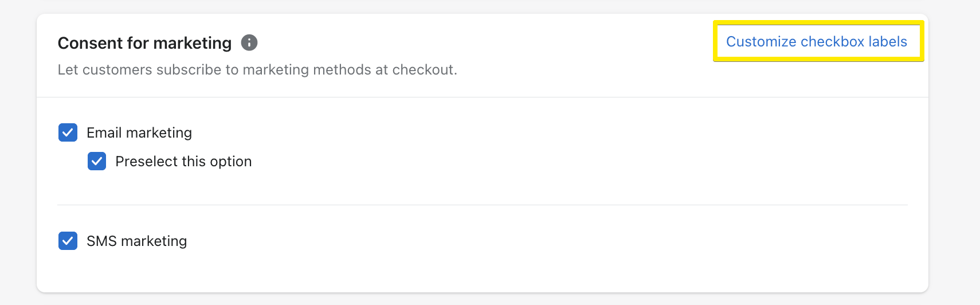The height and width of the screenshot is (305, 980).
Task: Click the Let customers subscribe description text
Action: [x=257, y=70]
